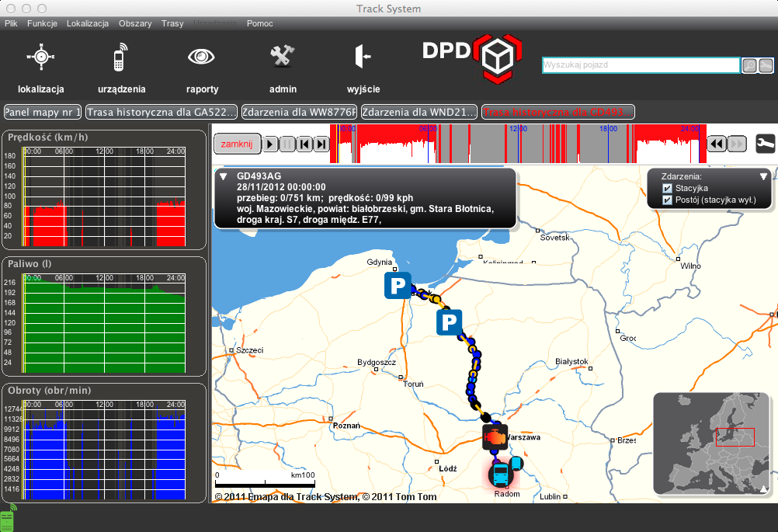The image size is (778, 532).
Task: Click the Poznań city label
Action: click(x=346, y=426)
